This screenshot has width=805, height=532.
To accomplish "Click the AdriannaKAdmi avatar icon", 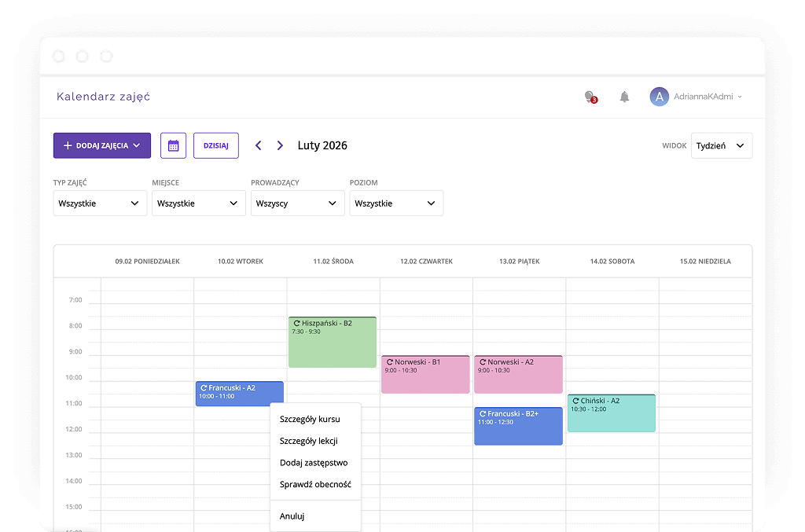I will point(659,97).
